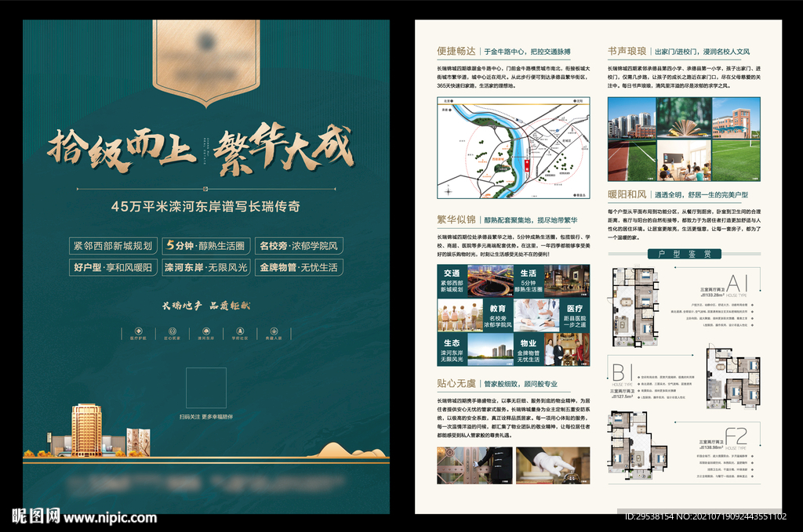Click the 医疗护航 medical icon
The height and width of the screenshot is (532, 803).
point(139,331)
